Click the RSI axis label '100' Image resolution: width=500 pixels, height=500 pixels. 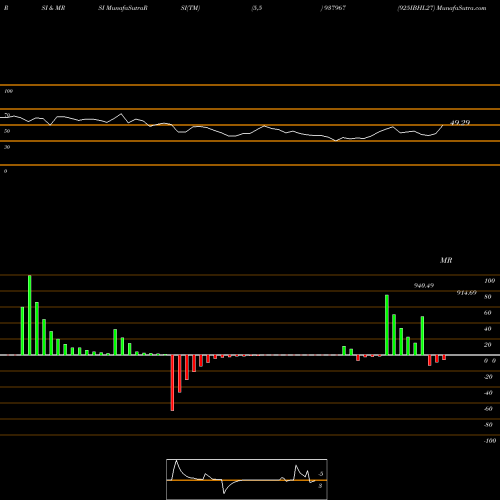click(x=8, y=91)
